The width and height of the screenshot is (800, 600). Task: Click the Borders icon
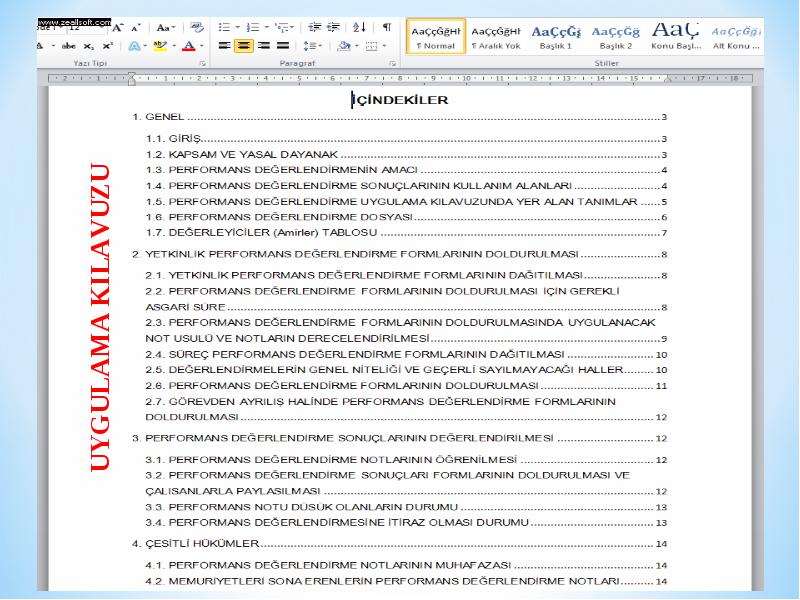click(x=371, y=46)
